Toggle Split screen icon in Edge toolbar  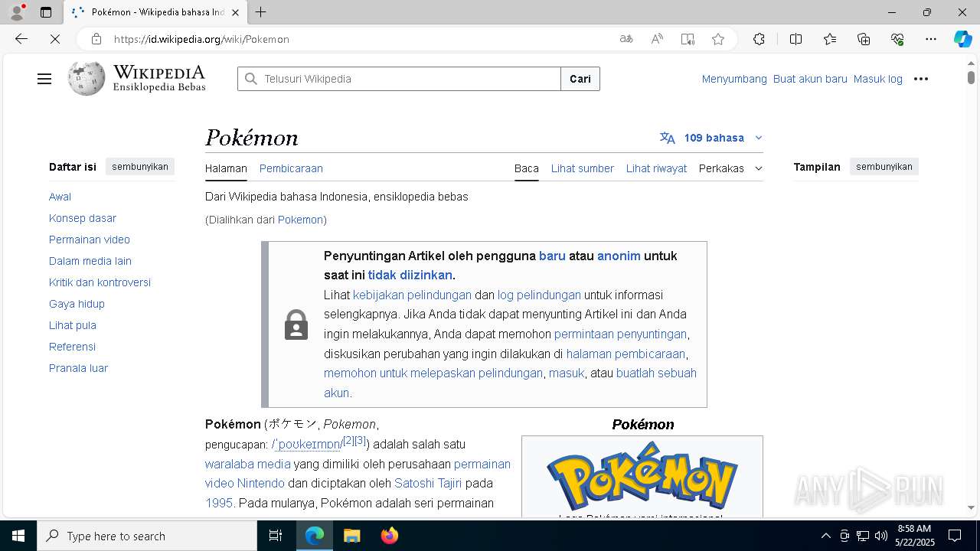pyautogui.click(x=795, y=39)
